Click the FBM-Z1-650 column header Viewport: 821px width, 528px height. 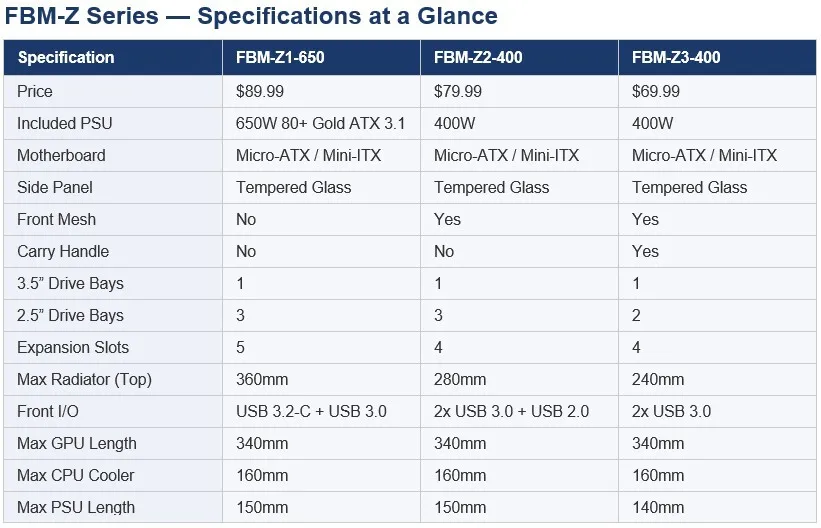point(321,57)
